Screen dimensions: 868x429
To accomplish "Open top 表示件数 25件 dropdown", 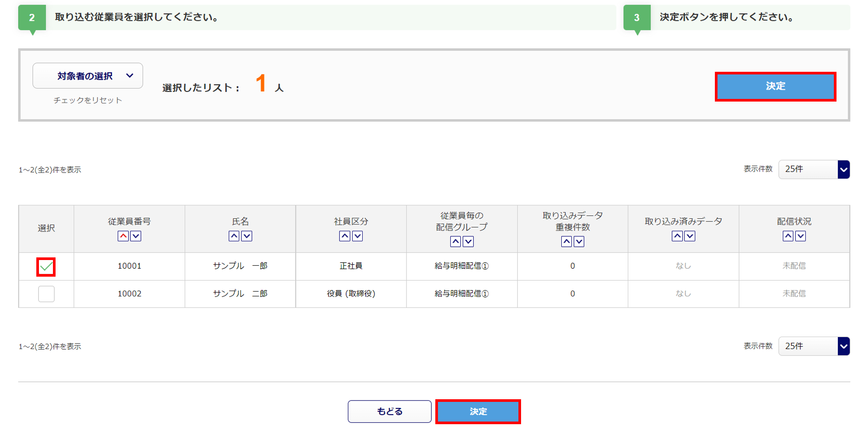I will (x=814, y=169).
